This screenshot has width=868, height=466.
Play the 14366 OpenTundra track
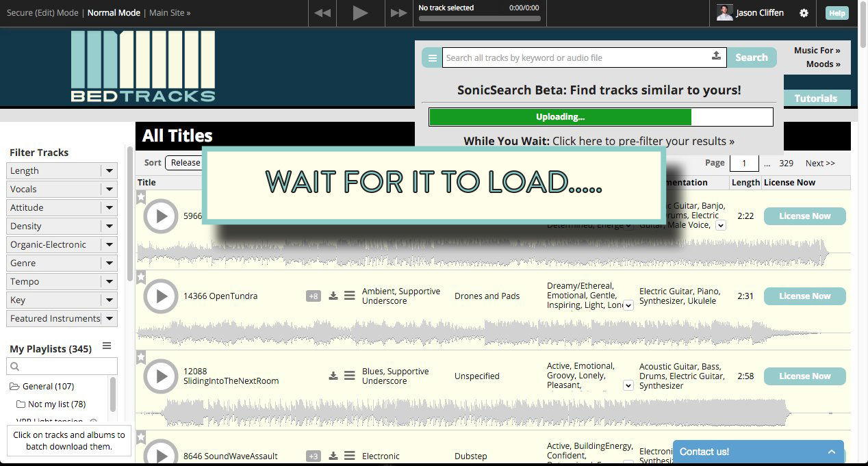[161, 296]
